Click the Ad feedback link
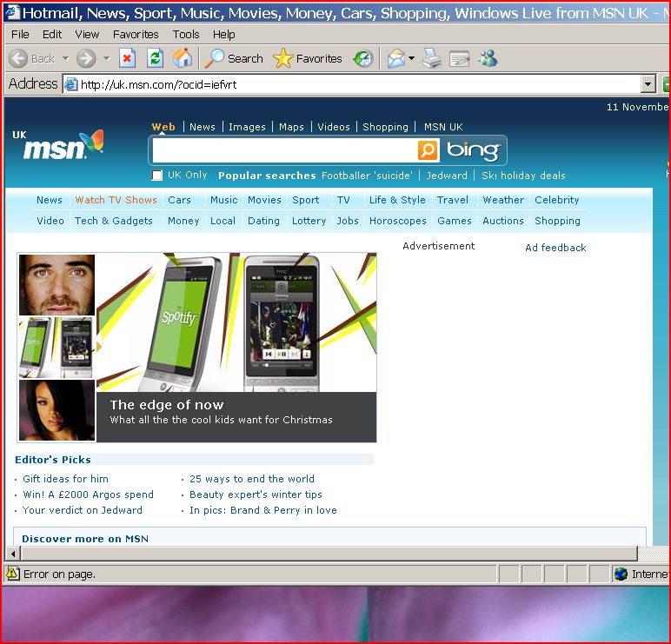 [555, 248]
